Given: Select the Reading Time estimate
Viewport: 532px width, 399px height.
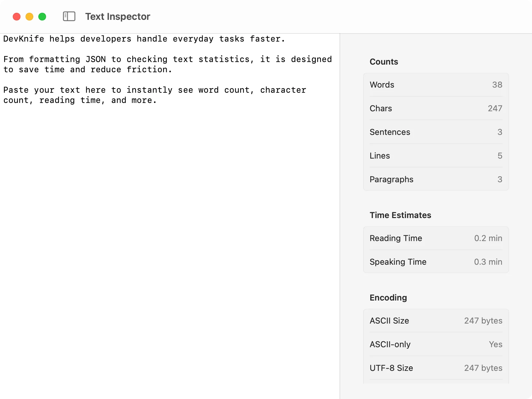Looking at the screenshot, I should [436, 238].
